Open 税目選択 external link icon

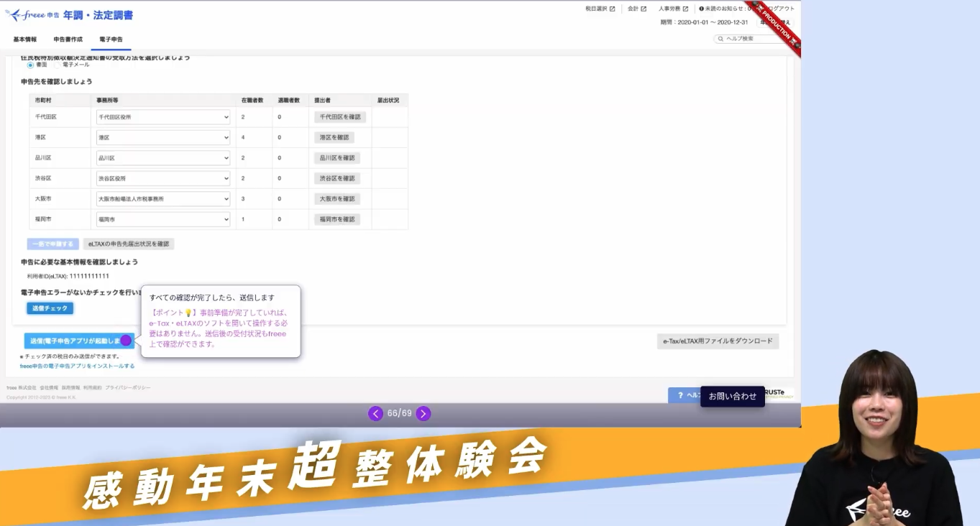coord(613,9)
